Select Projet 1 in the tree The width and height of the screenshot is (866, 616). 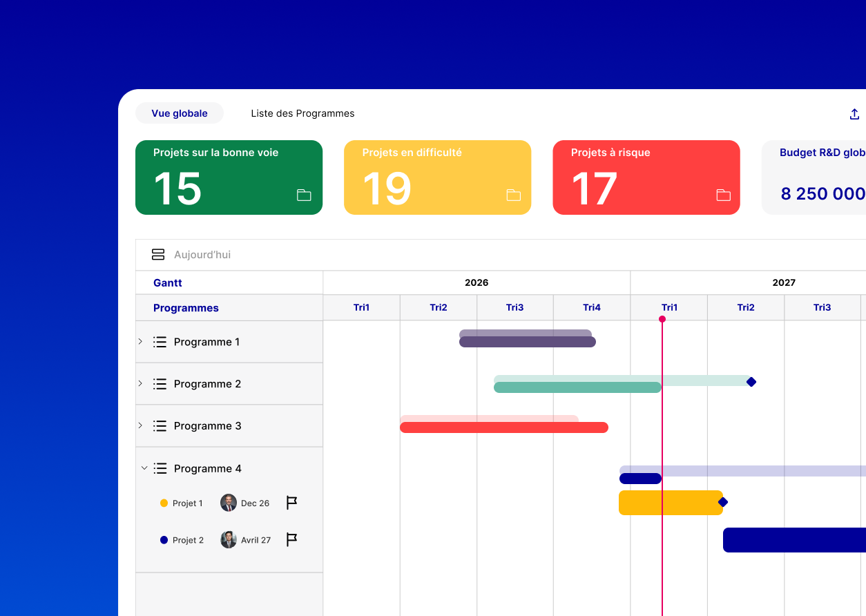[x=188, y=503]
